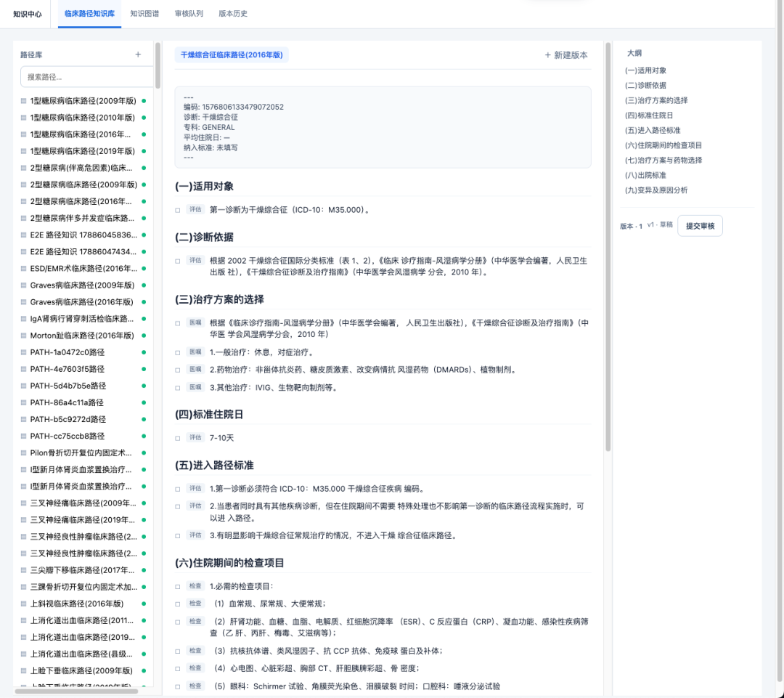Click the 医嘱 tag beside 1.一般治疗
This screenshot has height=698, width=784.
195,352
